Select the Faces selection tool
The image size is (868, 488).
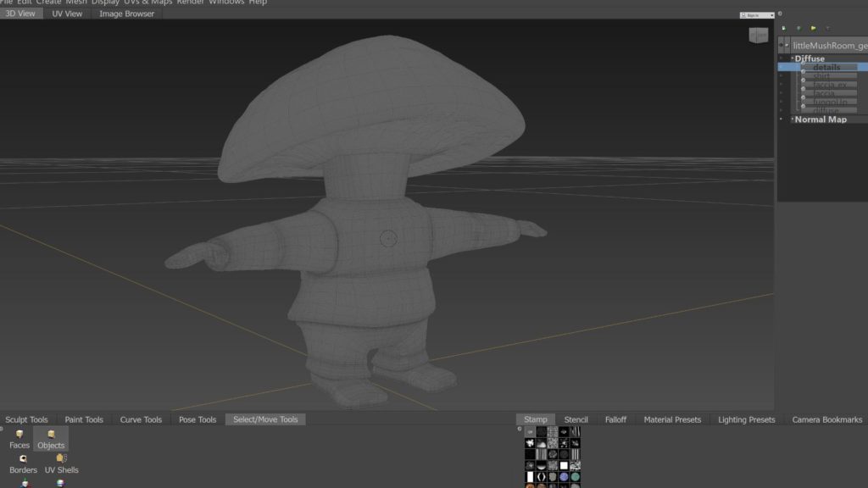19,439
